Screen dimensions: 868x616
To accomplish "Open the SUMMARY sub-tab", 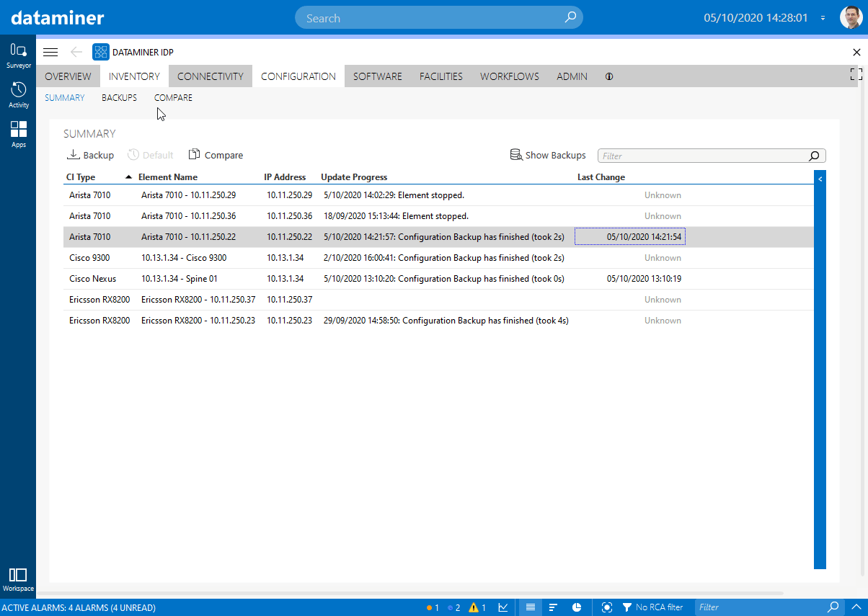I will [x=65, y=98].
